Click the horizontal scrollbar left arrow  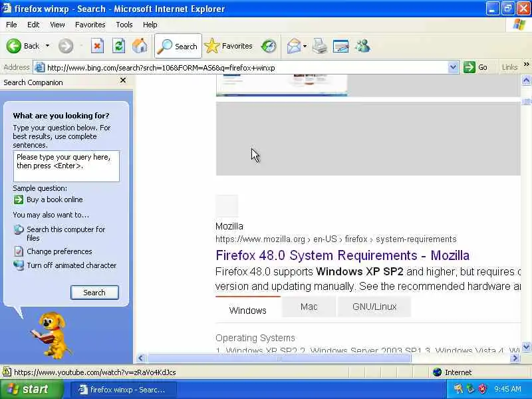point(141,358)
